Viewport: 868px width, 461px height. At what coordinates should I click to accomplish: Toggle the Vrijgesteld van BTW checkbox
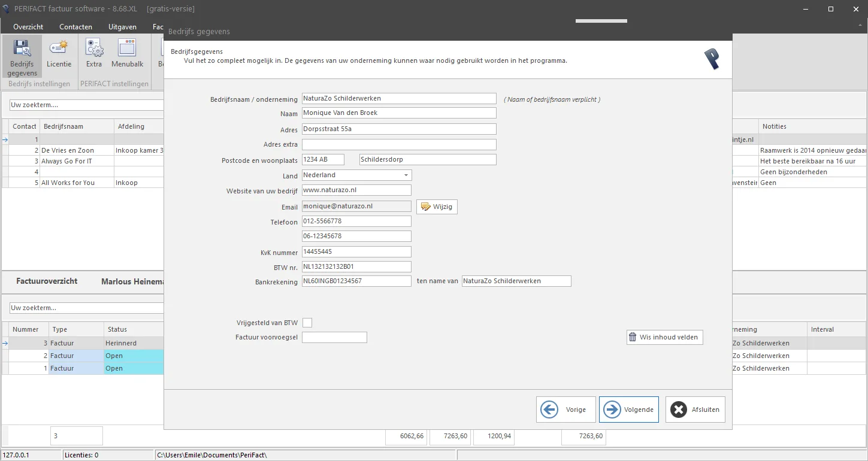[307, 323]
